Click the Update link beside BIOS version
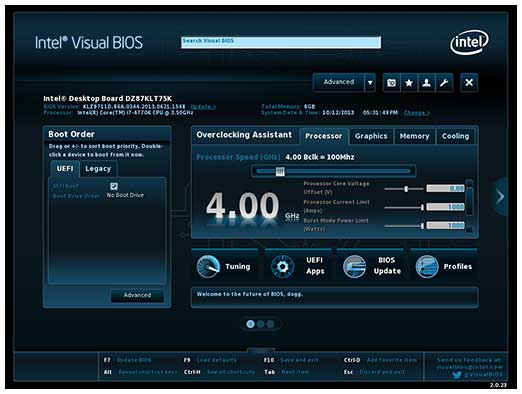Image resolution: width=522 pixels, height=394 pixels. tap(203, 107)
